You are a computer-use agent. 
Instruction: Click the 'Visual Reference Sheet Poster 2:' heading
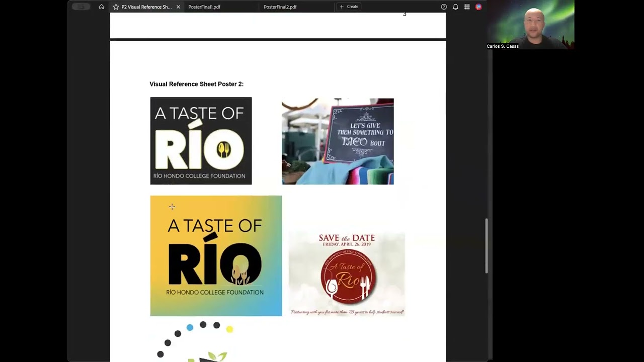197,84
